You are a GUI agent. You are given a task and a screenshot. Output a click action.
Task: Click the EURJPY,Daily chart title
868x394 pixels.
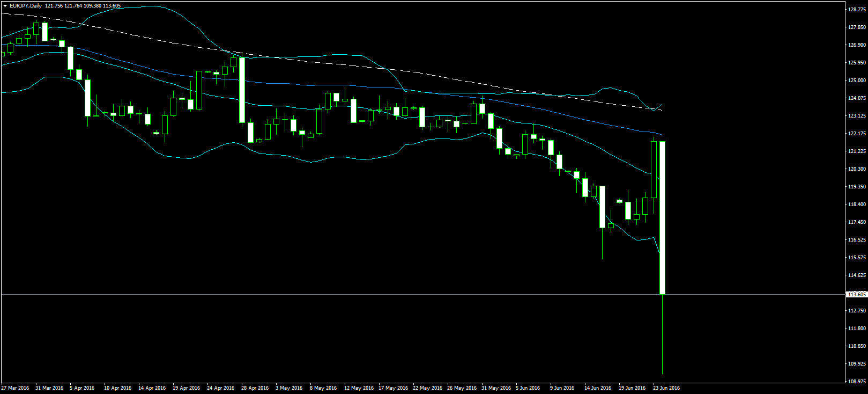click(x=26, y=6)
